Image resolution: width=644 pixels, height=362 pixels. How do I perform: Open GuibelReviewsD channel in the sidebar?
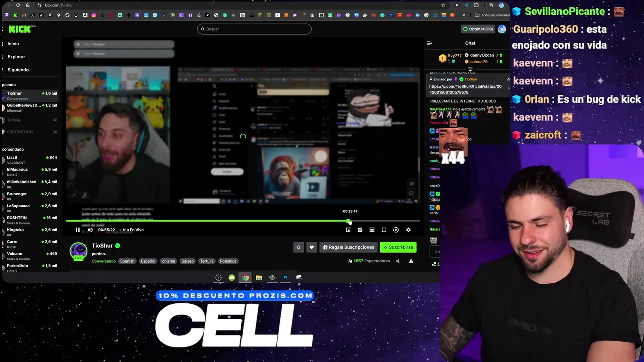tap(30, 107)
